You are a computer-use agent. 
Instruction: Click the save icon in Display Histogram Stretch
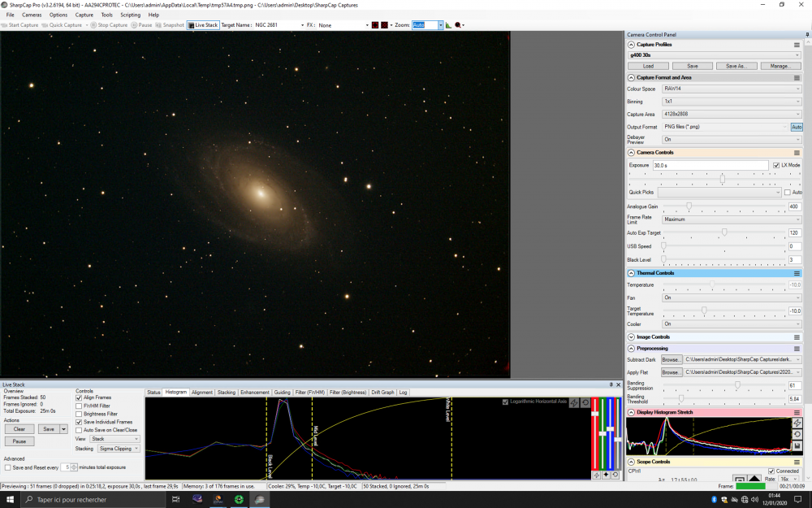[797, 445]
